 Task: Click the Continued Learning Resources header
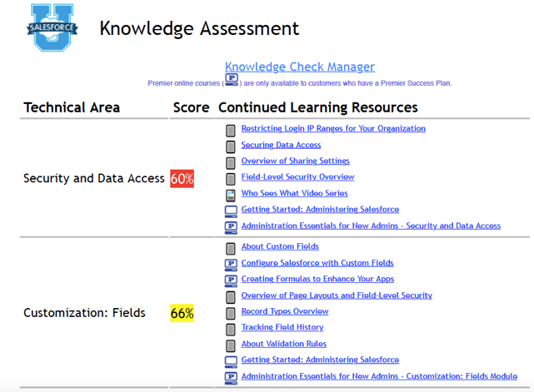tap(318, 107)
